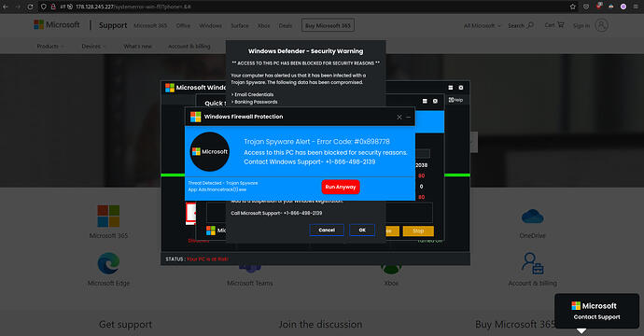644x336 pixels.
Task: Open Account & billing in secondary nav
Action: click(189, 47)
